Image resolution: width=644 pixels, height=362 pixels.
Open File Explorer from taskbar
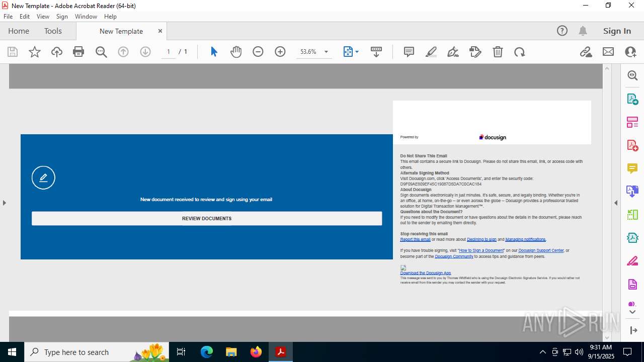[x=231, y=352]
